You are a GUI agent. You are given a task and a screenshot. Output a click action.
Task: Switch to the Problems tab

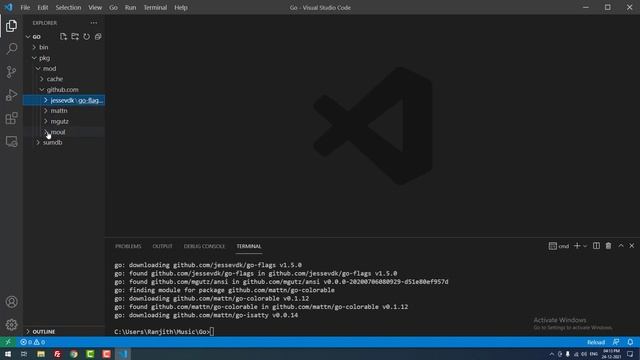(x=128, y=246)
